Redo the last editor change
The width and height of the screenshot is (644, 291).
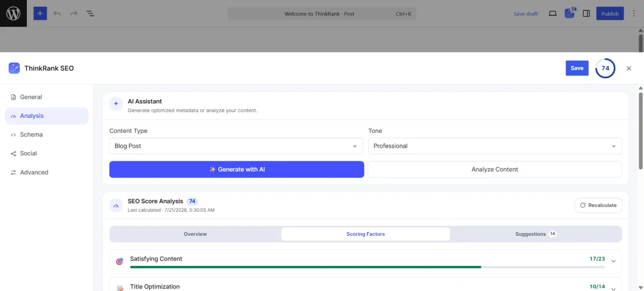click(x=74, y=13)
